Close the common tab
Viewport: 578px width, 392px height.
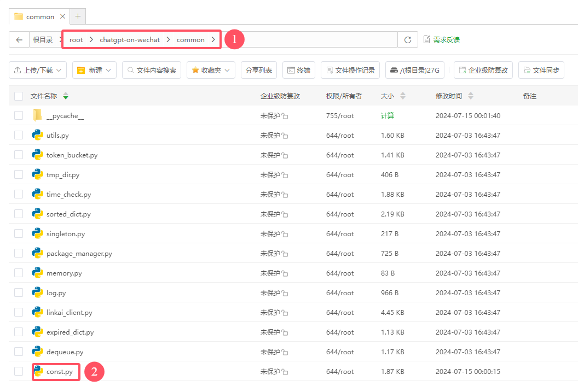pyautogui.click(x=62, y=16)
